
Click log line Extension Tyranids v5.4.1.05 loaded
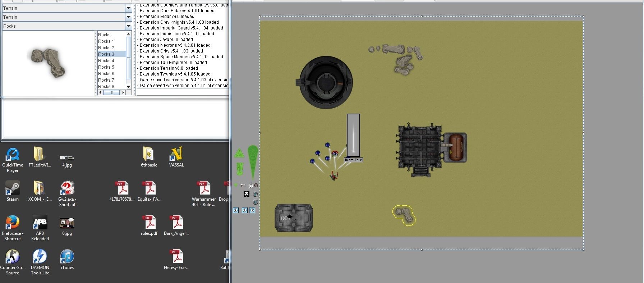[174, 74]
